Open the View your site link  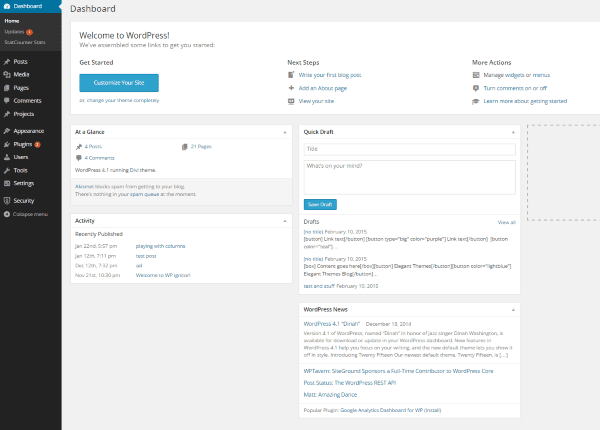click(316, 101)
